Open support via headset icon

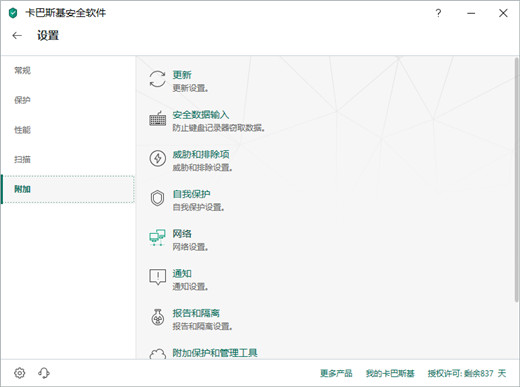tap(44, 373)
